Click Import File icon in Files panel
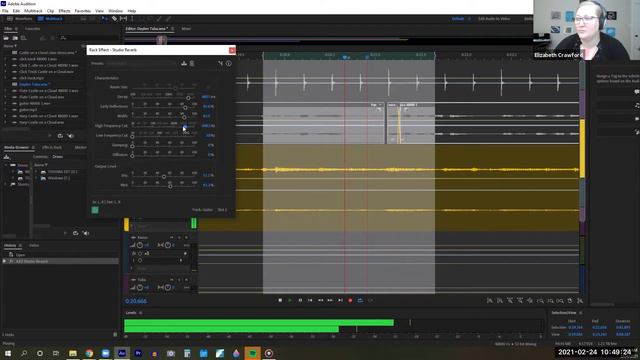 [x=15, y=38]
